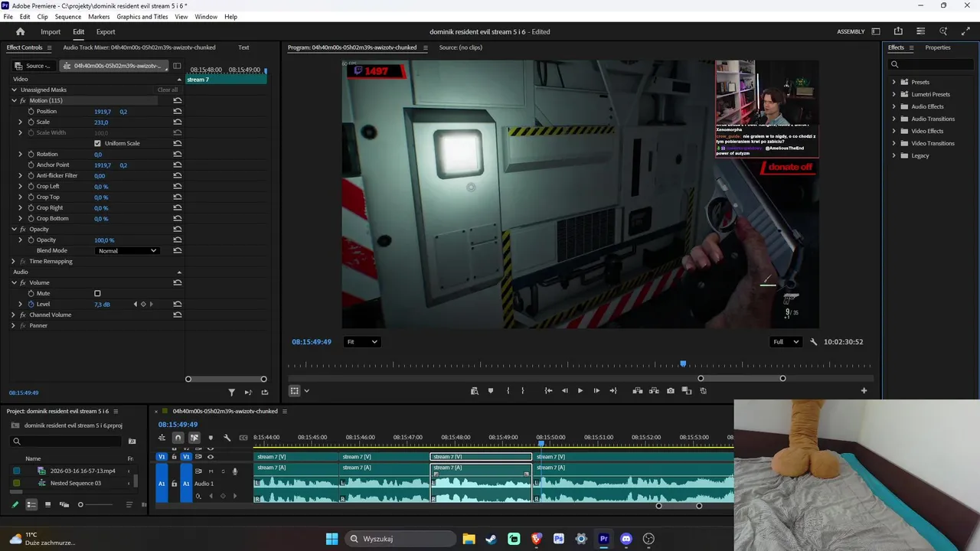980x551 pixels.
Task: Open Program monitor wrench settings
Action: 813,342
